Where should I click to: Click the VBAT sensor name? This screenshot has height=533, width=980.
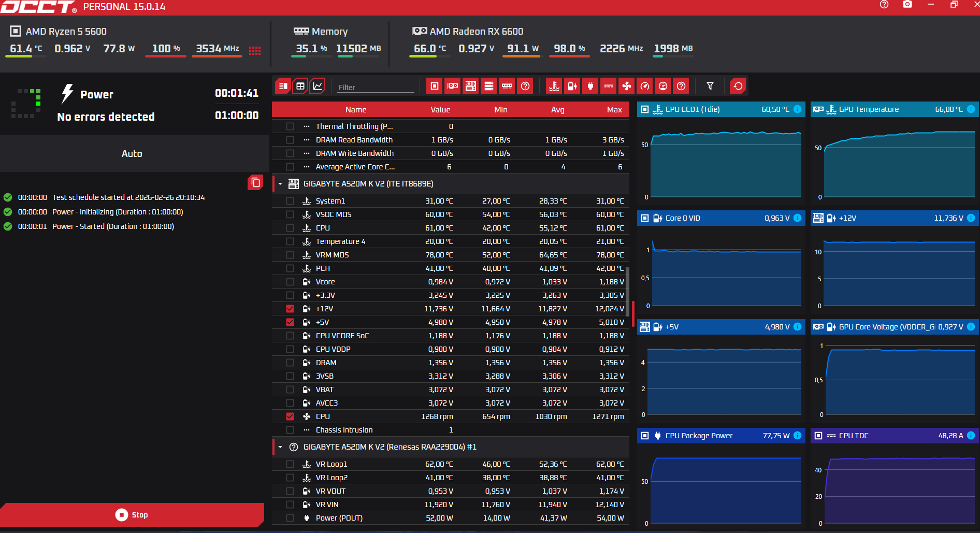(x=325, y=390)
